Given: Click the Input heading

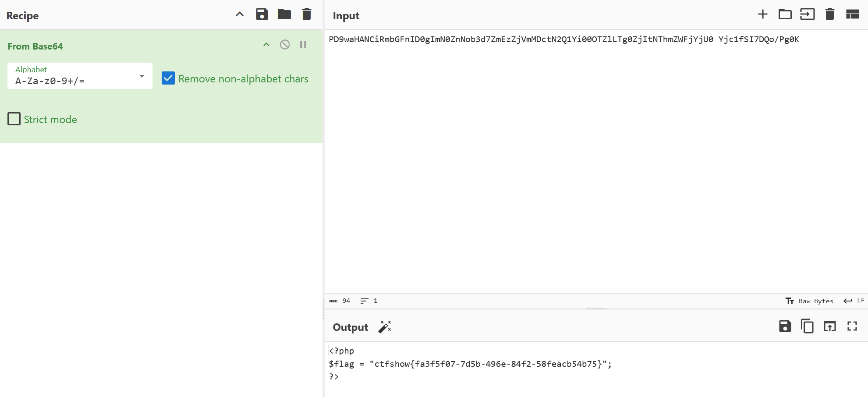Looking at the screenshot, I should tap(346, 16).
